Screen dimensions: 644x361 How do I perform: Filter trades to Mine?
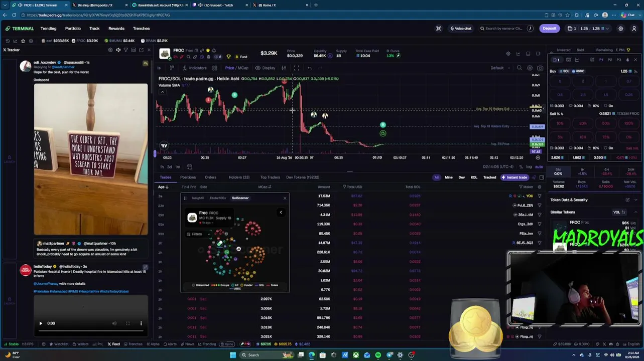pyautogui.click(x=448, y=177)
